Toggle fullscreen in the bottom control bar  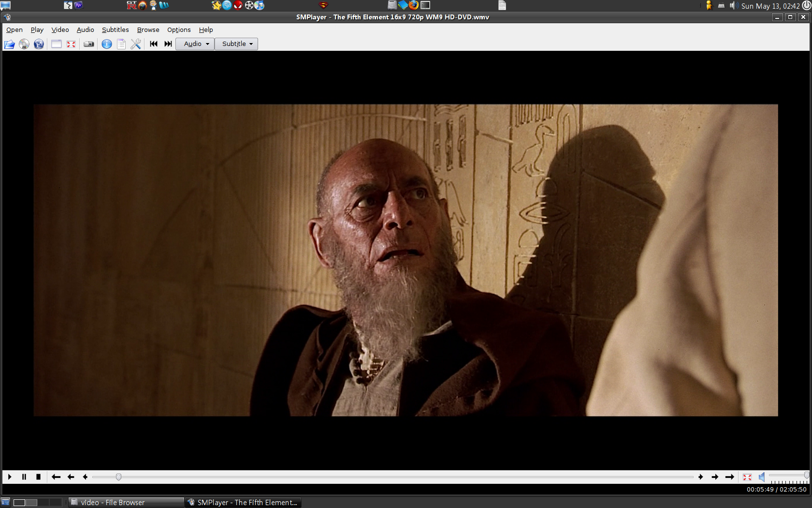[747, 477]
